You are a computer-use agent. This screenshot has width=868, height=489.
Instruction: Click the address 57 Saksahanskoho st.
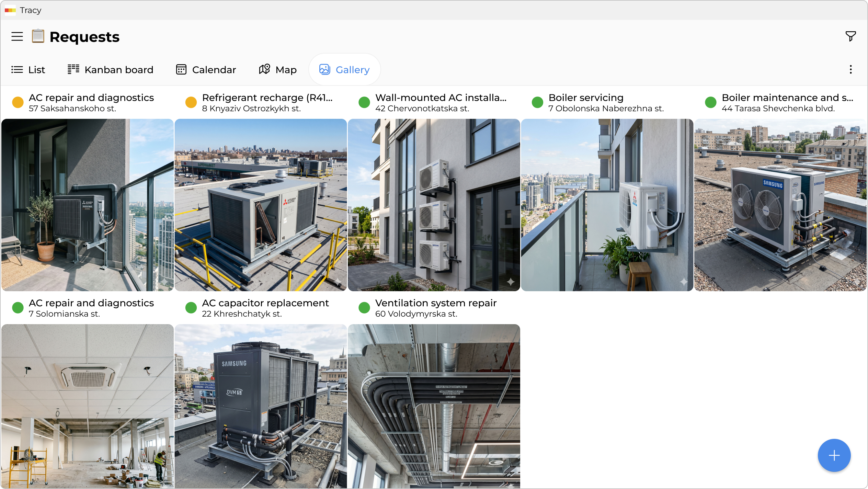(x=72, y=108)
